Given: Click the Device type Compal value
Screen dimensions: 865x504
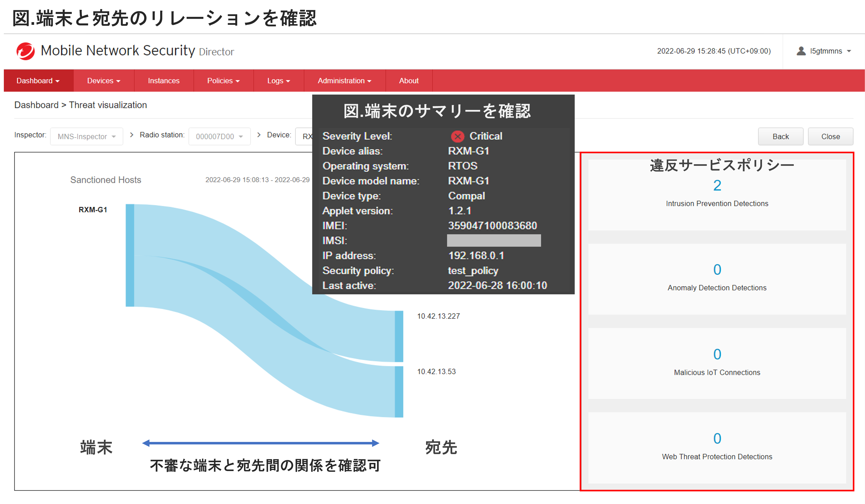Looking at the screenshot, I should tap(466, 196).
